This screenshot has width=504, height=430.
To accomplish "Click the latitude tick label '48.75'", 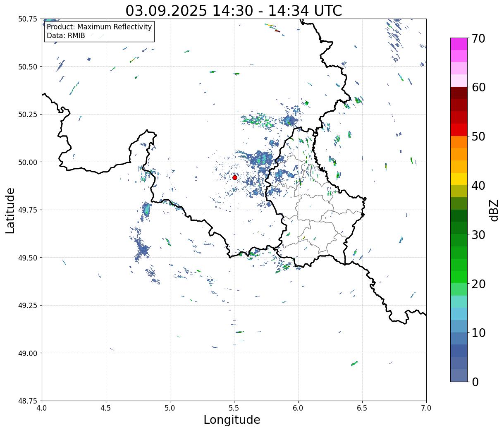I will point(28,401).
